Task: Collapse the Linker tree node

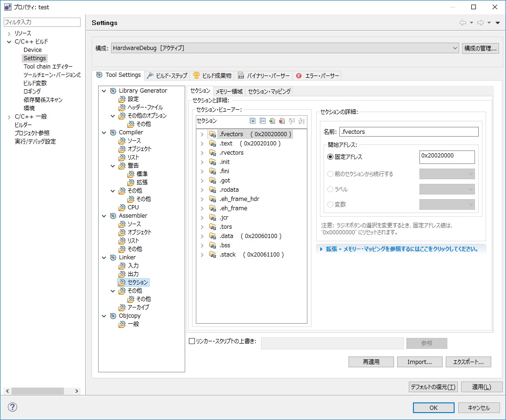Action: pos(104,257)
